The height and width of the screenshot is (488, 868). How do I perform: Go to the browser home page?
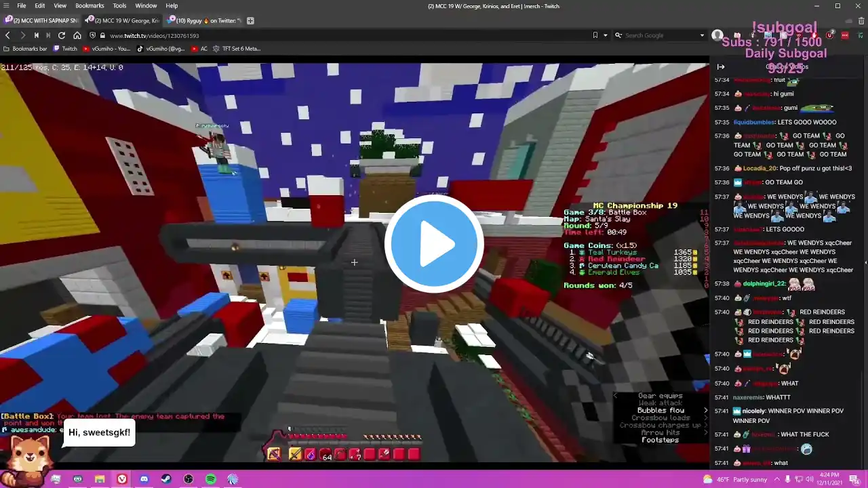click(x=77, y=35)
